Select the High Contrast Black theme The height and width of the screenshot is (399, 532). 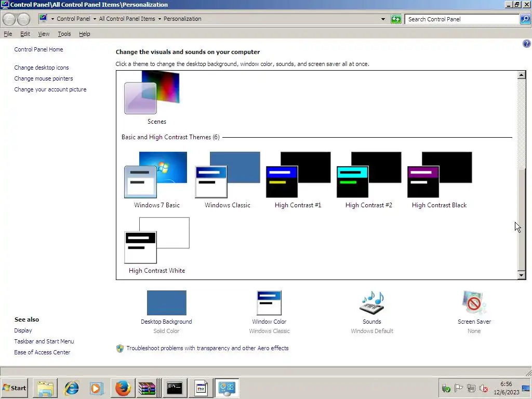440,175
